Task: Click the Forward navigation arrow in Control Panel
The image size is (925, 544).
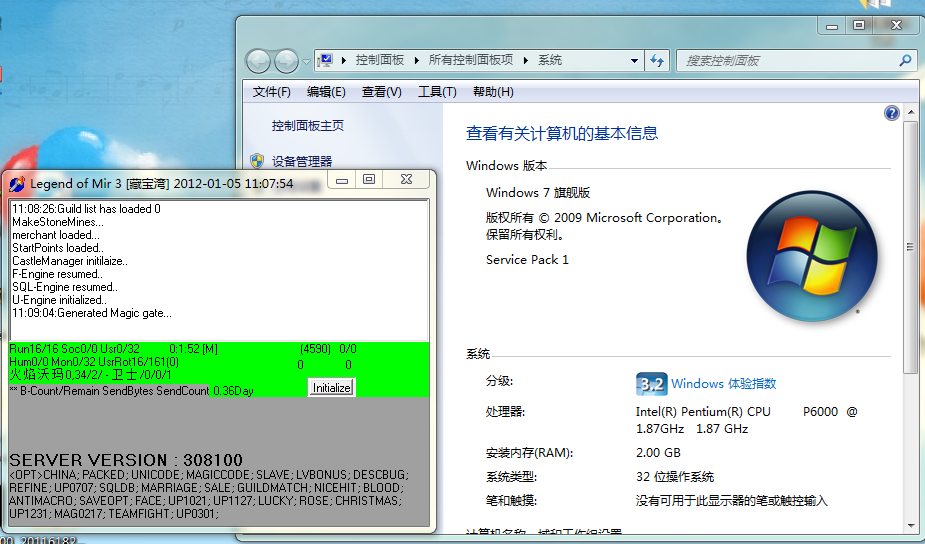Action: (x=286, y=61)
